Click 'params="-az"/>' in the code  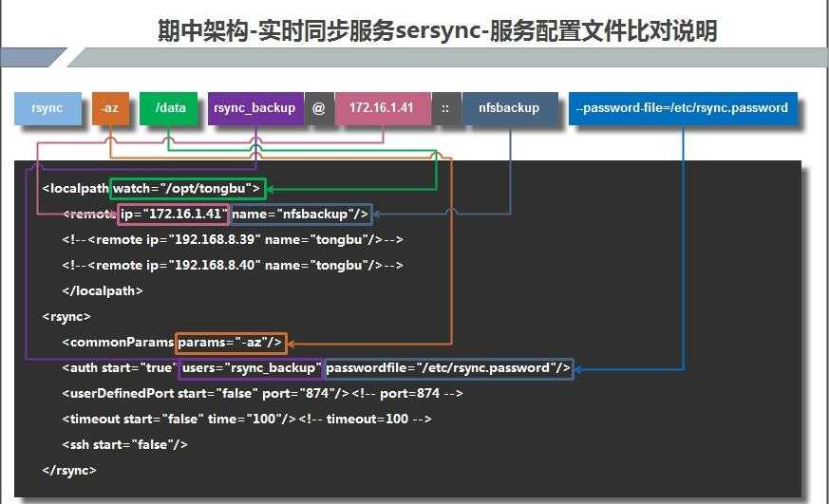231,343
